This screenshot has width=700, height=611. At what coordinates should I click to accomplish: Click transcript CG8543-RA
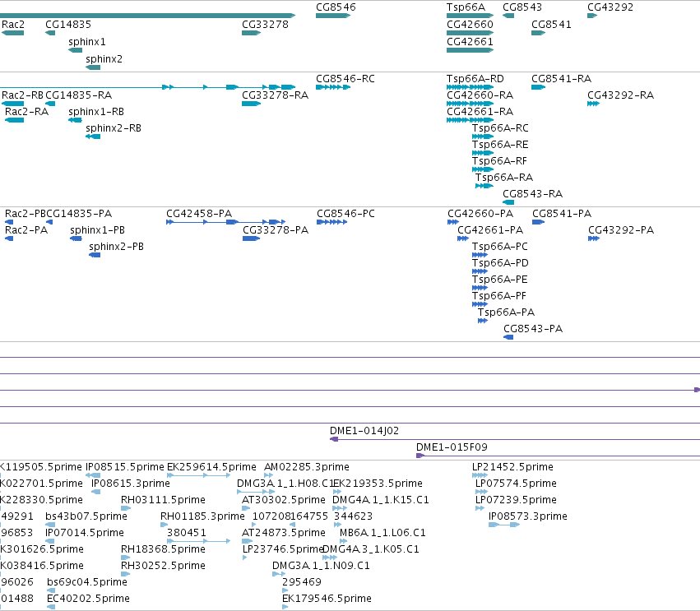532,195
